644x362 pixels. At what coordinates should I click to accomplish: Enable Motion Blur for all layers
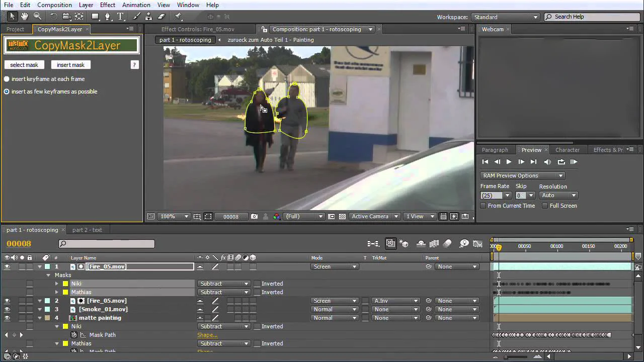click(447, 244)
